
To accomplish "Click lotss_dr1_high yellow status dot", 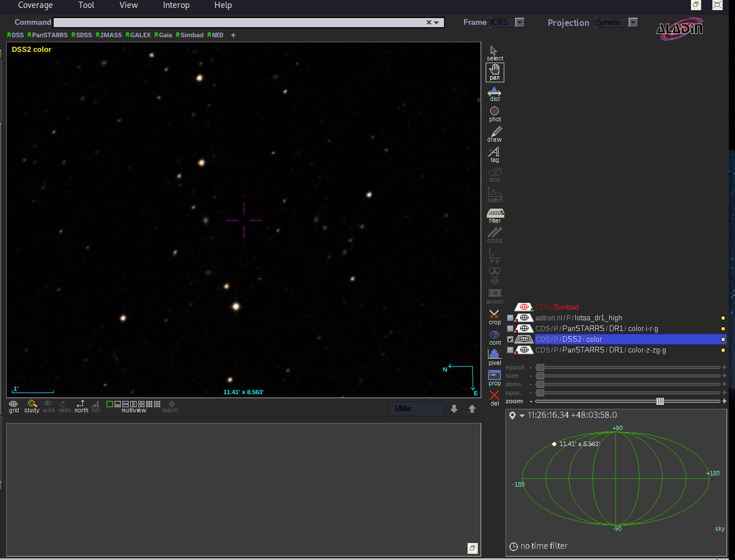I will (723, 318).
